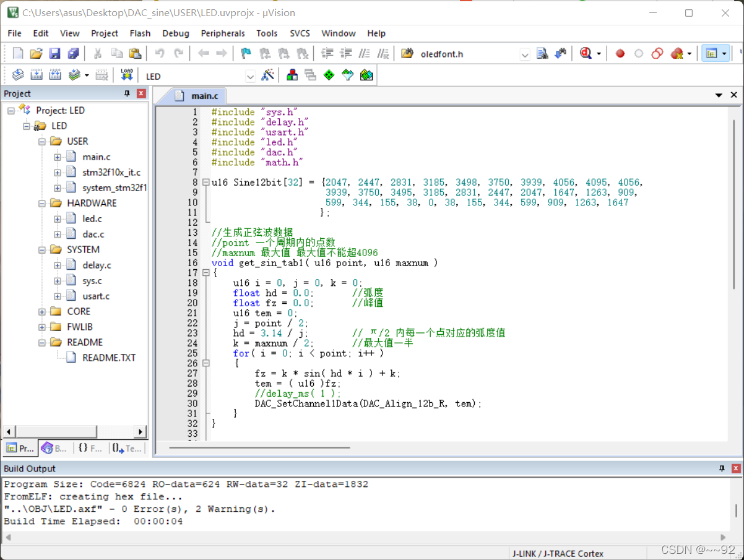Click the Find icon with document and binoculars

(542, 54)
